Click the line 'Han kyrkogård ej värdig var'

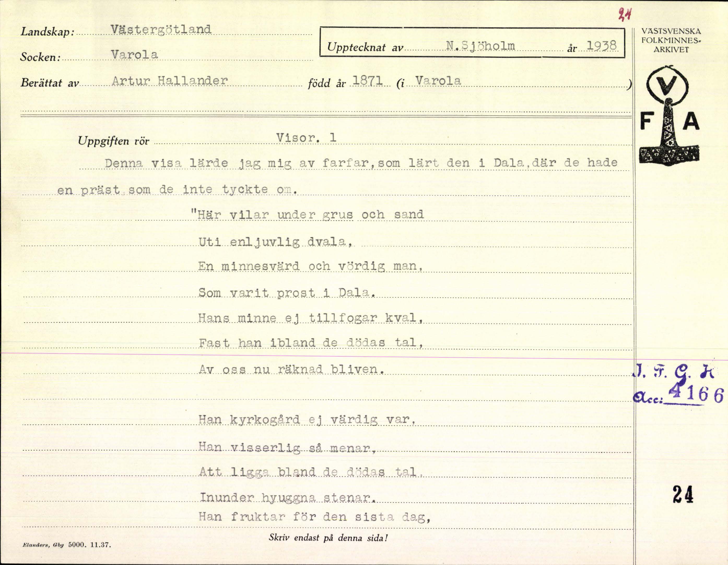coord(307,419)
